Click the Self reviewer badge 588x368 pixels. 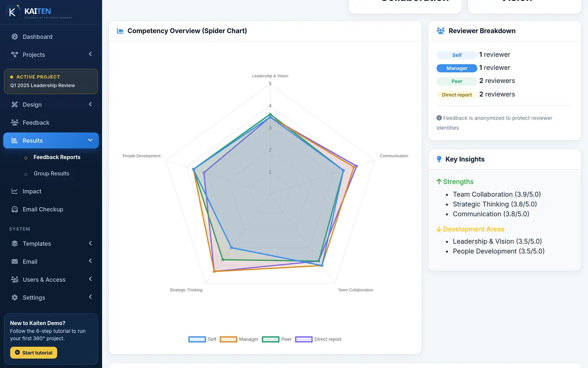tap(457, 55)
